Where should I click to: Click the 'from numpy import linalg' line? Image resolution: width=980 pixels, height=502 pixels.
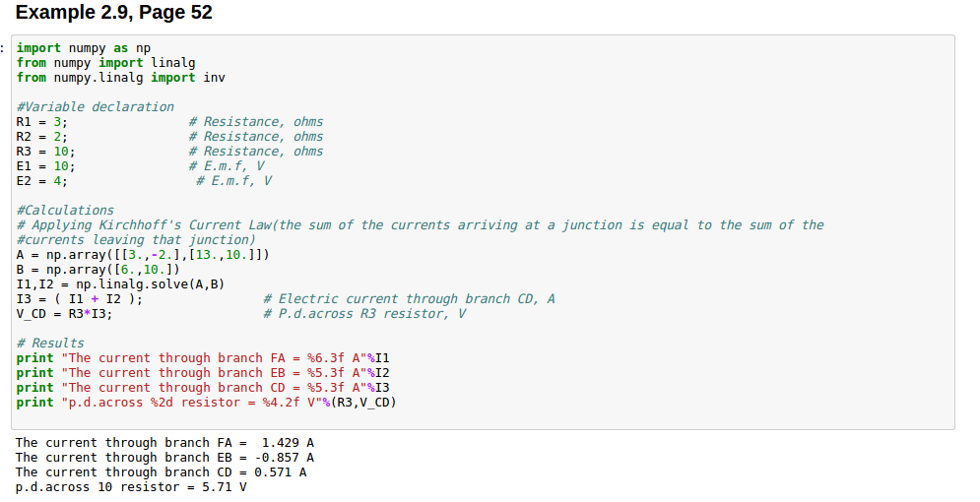tap(105, 63)
